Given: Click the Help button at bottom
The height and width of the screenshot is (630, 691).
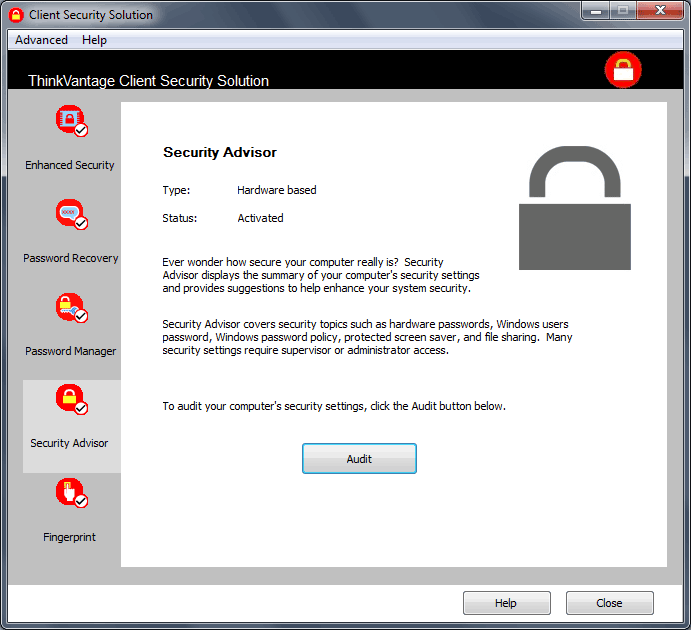Looking at the screenshot, I should [506, 603].
